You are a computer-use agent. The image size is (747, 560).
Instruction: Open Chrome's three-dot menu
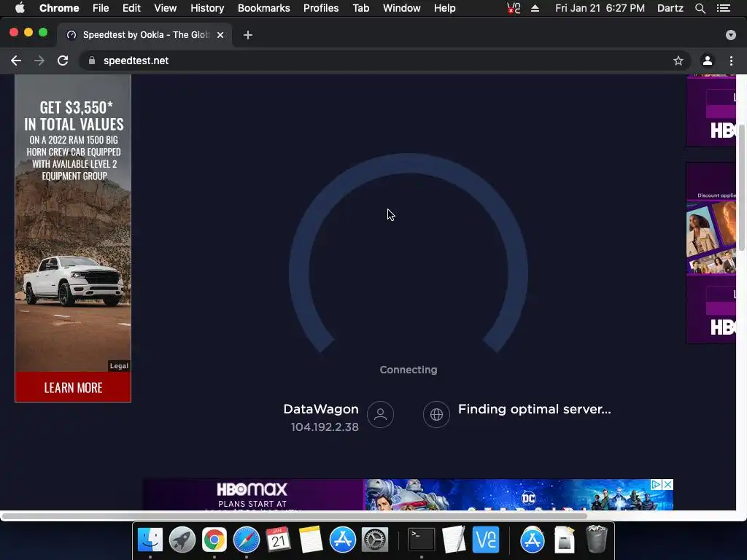[x=731, y=61]
